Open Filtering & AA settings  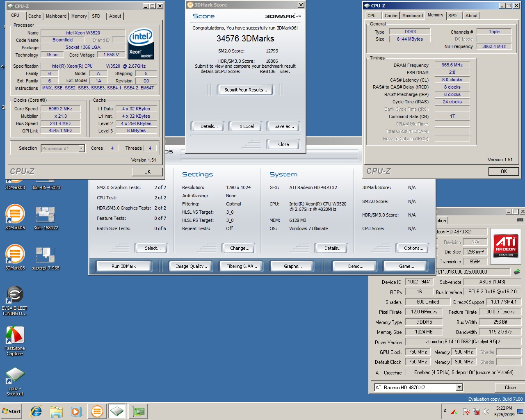[x=242, y=266]
